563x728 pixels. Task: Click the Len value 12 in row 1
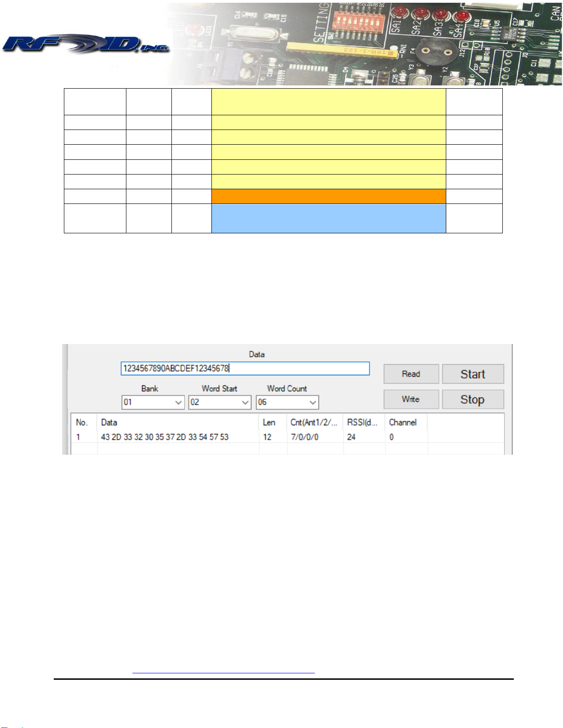(x=267, y=437)
